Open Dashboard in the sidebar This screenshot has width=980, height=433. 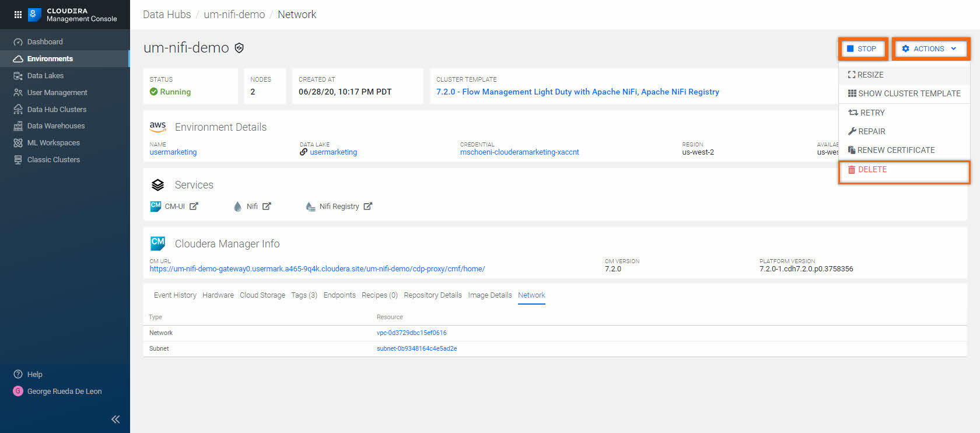(x=45, y=42)
